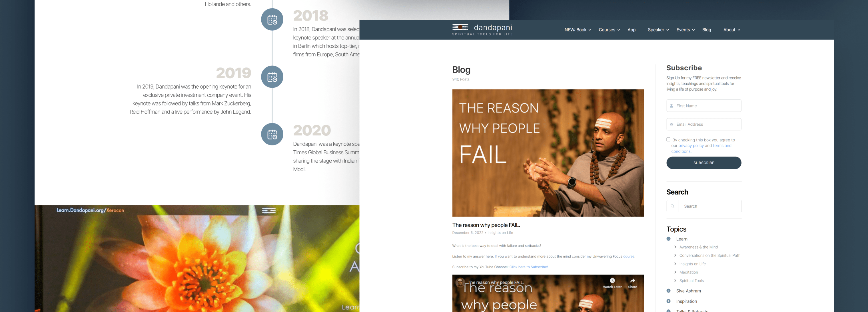Open the Speaker dropdown menu
Viewport: 868px width, 312px height.
click(x=658, y=30)
